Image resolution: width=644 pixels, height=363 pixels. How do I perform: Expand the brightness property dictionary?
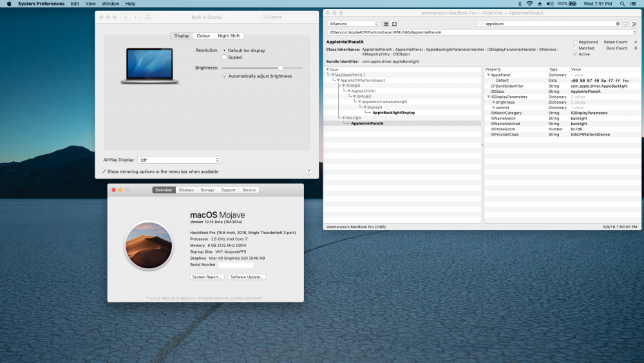point(494,102)
